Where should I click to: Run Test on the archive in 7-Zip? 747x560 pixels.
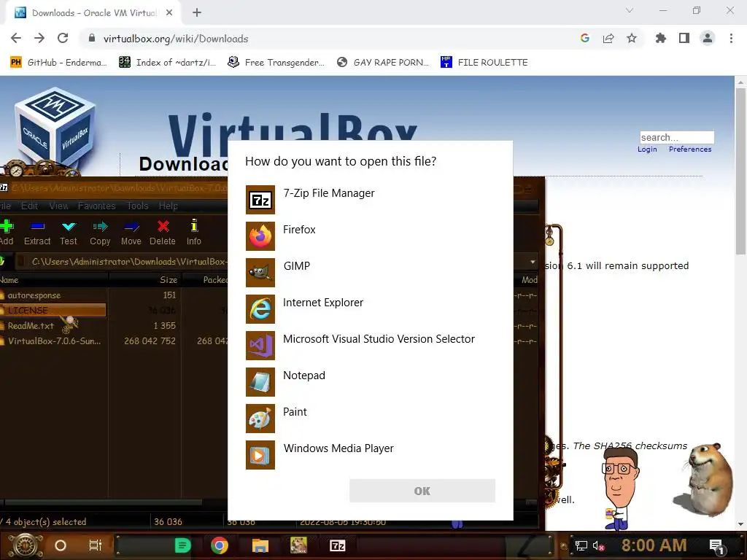click(x=69, y=233)
